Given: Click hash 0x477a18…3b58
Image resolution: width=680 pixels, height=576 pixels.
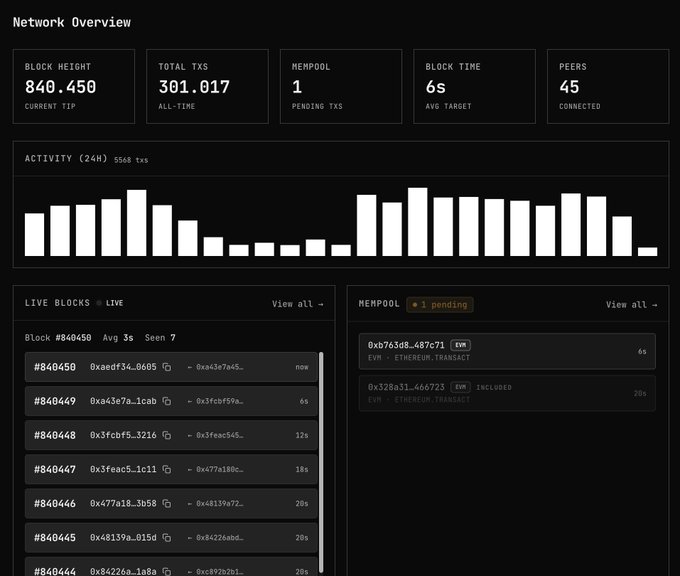Looking at the screenshot, I should point(123,504).
